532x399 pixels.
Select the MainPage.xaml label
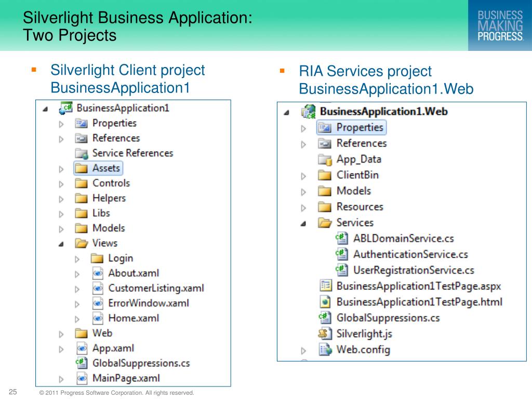[126, 378]
